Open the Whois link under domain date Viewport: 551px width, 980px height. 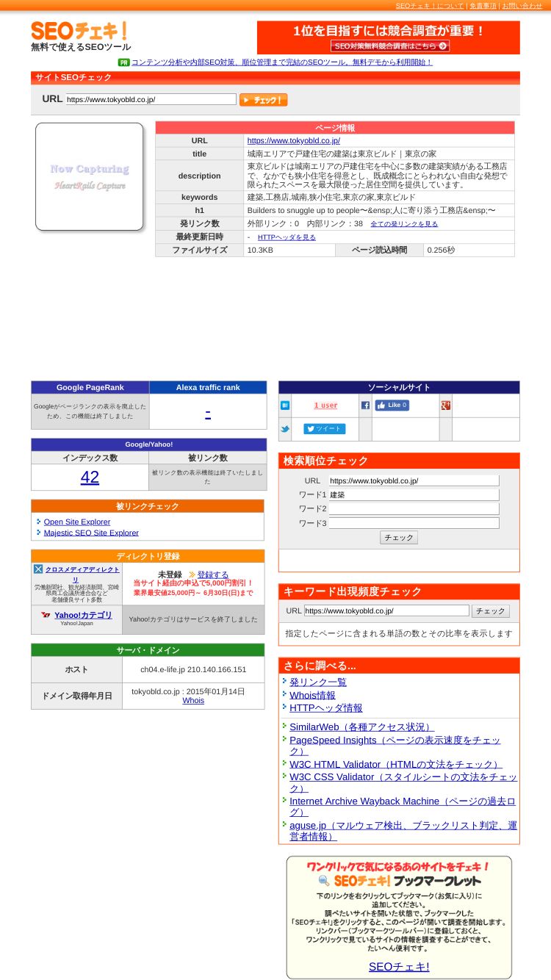pyautogui.click(x=193, y=701)
